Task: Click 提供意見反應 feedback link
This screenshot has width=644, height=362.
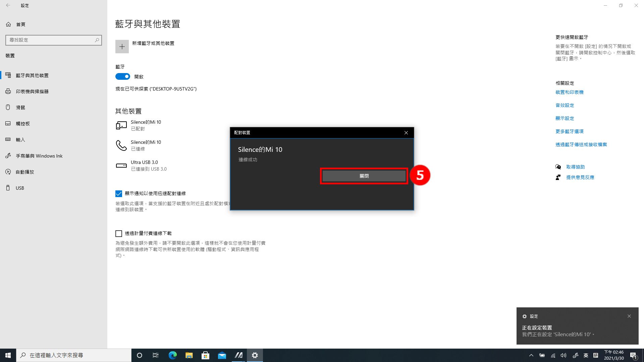Action: (x=580, y=177)
